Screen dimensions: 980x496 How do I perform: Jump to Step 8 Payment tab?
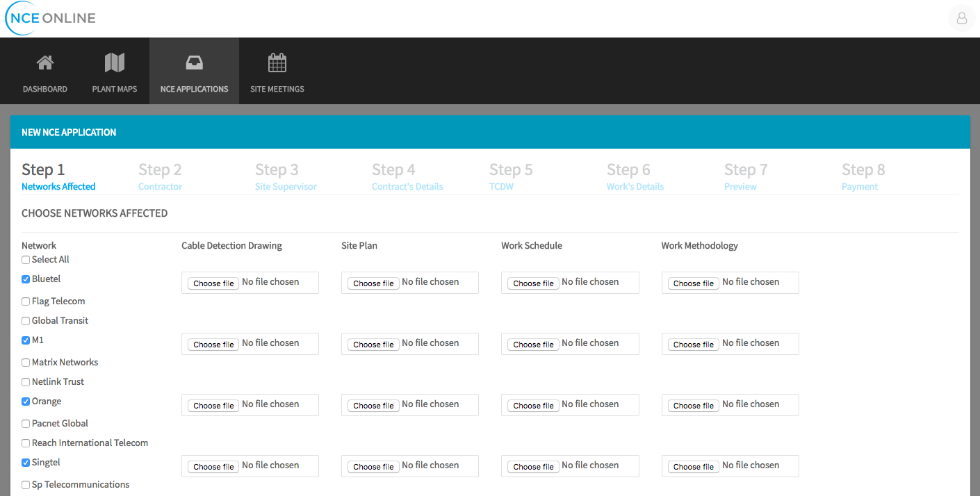point(863,176)
